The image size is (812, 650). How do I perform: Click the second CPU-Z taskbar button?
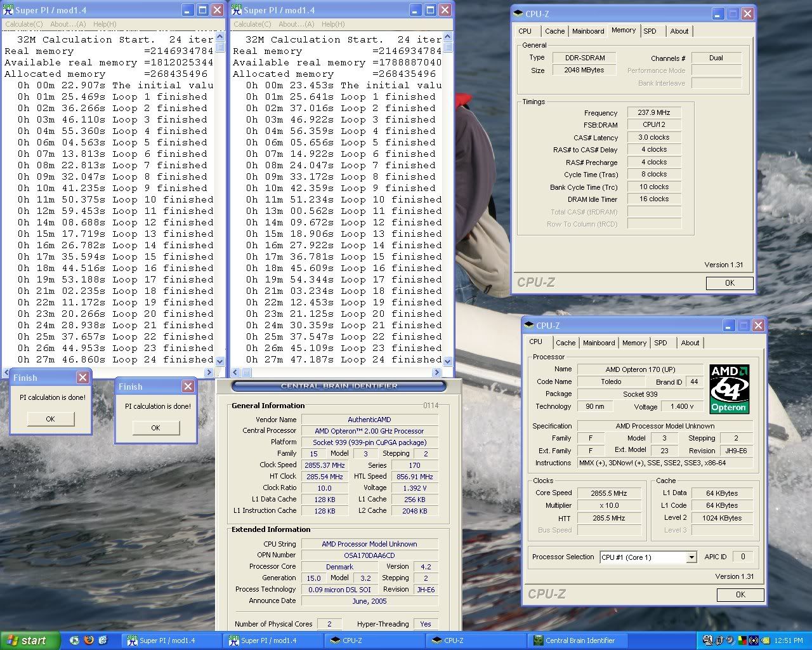476,640
